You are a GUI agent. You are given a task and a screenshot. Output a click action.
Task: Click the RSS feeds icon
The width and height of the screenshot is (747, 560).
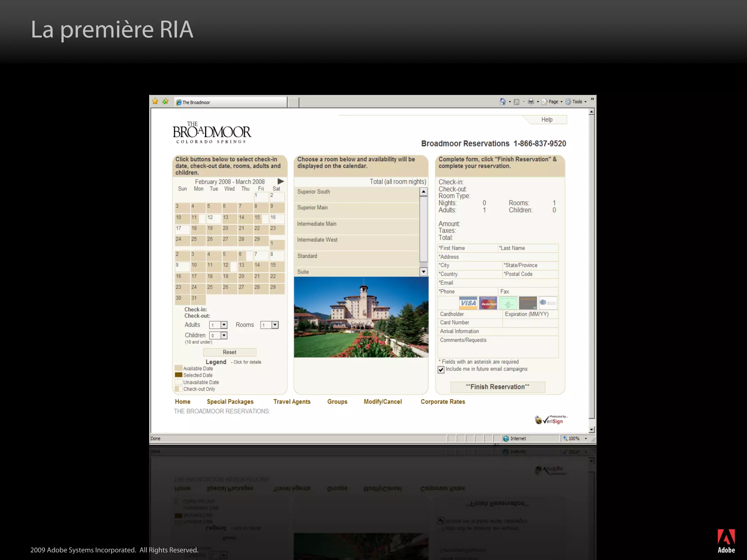click(x=516, y=102)
